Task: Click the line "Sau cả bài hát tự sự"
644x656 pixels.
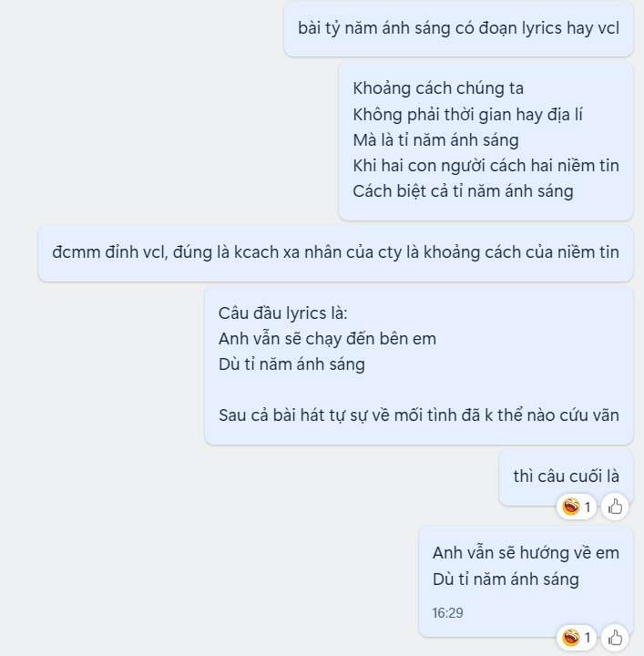Action: click(419, 415)
